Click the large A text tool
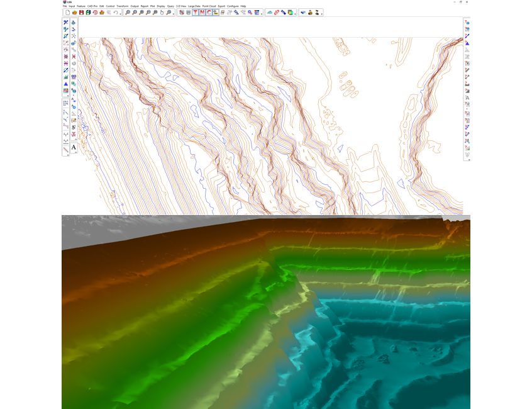 tap(74, 148)
